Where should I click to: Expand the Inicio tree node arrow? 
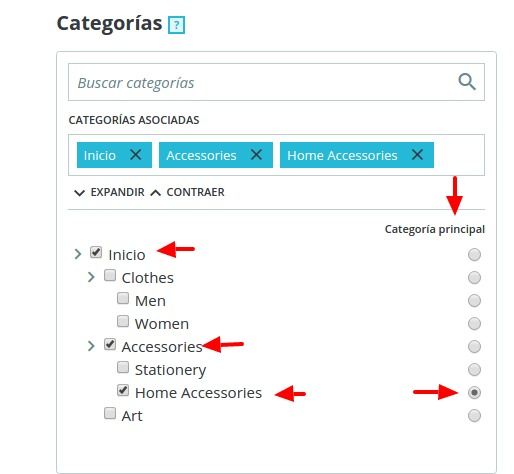[x=78, y=254]
